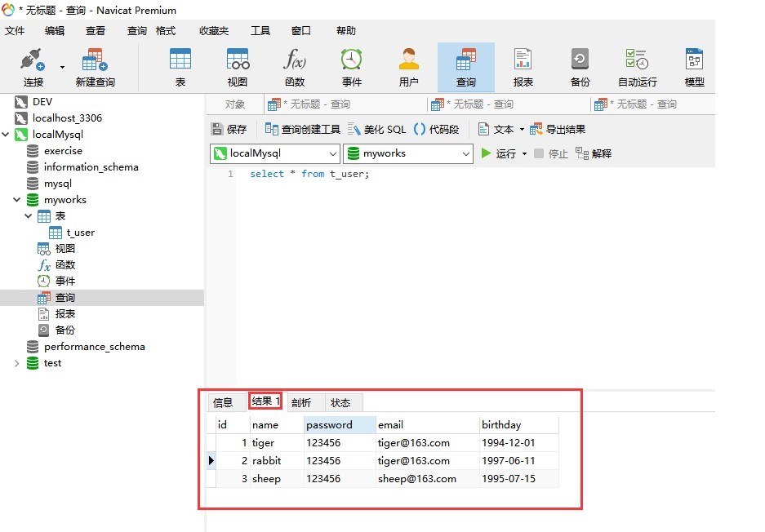Collapse the myworks database node
The image size is (765, 532).
click(x=17, y=200)
